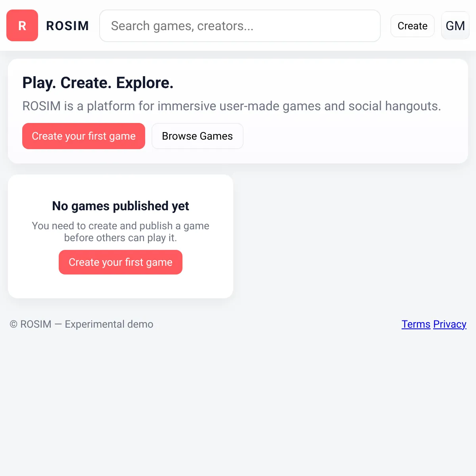The height and width of the screenshot is (476, 476).
Task: Click the You need to create and publish message
Action: coord(121,232)
